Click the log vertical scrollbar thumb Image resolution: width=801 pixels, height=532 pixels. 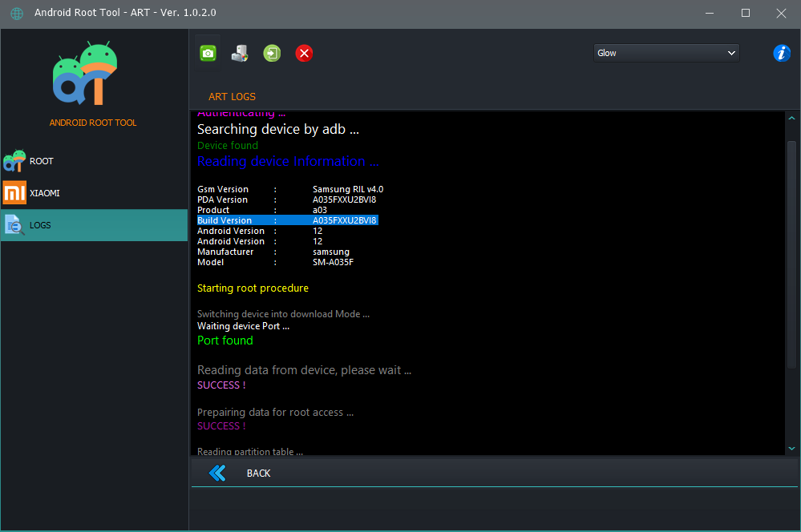click(792, 254)
